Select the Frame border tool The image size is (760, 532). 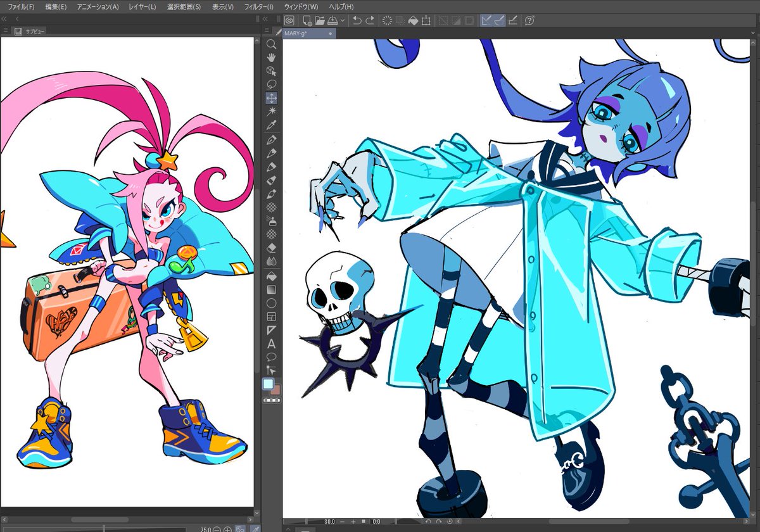point(271,317)
